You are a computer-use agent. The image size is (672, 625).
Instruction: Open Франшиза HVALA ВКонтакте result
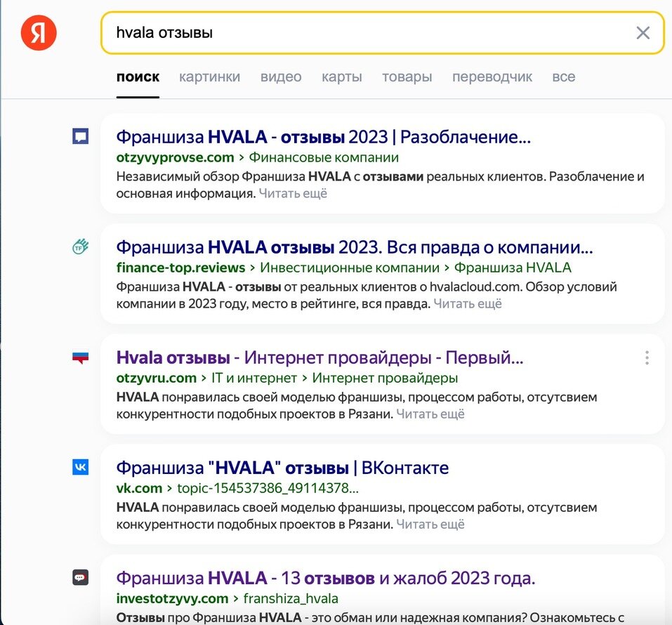click(x=282, y=468)
